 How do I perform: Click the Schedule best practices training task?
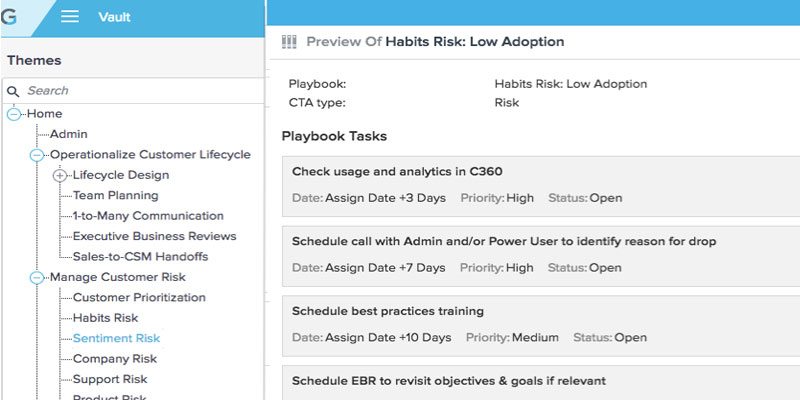pyautogui.click(x=541, y=326)
